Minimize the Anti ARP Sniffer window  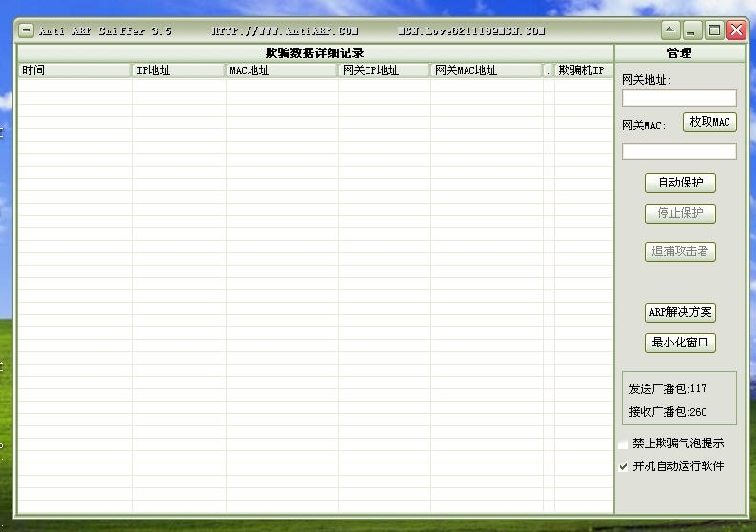pyautogui.click(x=693, y=30)
